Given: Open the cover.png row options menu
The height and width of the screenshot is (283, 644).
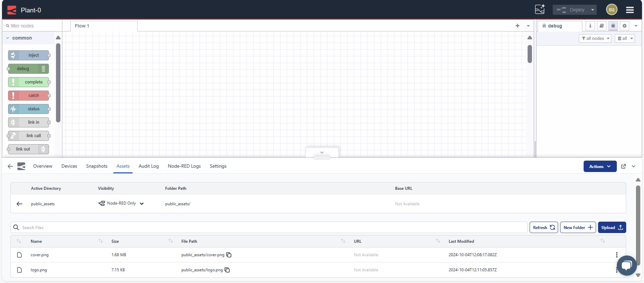Looking at the screenshot, I should click(616, 255).
